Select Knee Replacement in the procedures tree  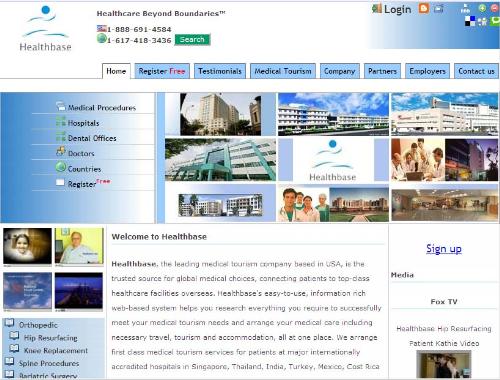click(x=56, y=351)
